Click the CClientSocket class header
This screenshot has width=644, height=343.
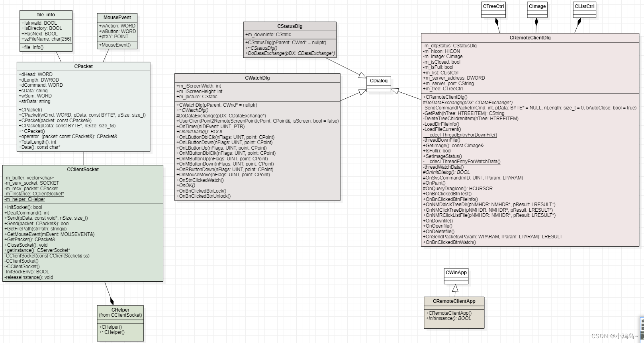(x=83, y=170)
